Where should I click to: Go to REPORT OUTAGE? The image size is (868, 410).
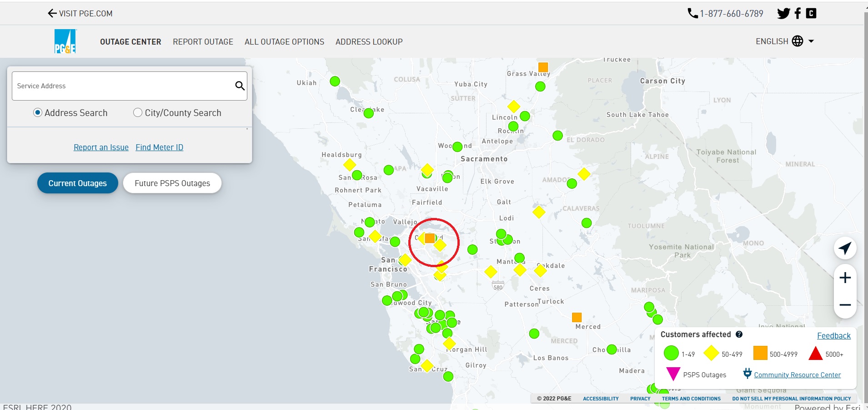click(x=203, y=42)
